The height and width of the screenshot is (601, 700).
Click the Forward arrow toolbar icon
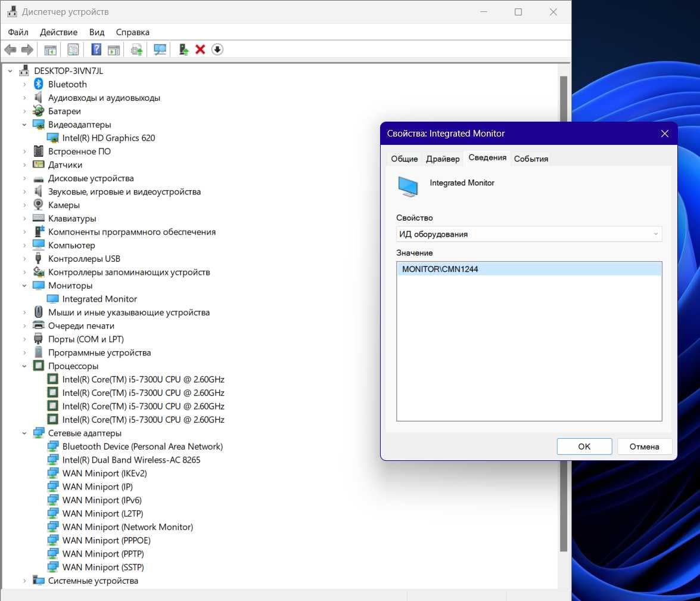(27, 49)
